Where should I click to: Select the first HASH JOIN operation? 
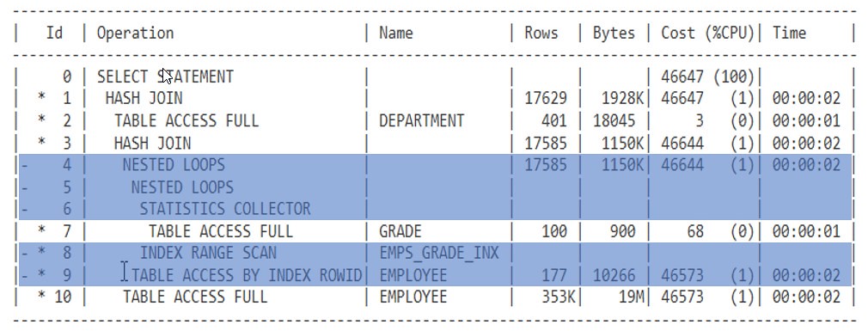(144, 99)
